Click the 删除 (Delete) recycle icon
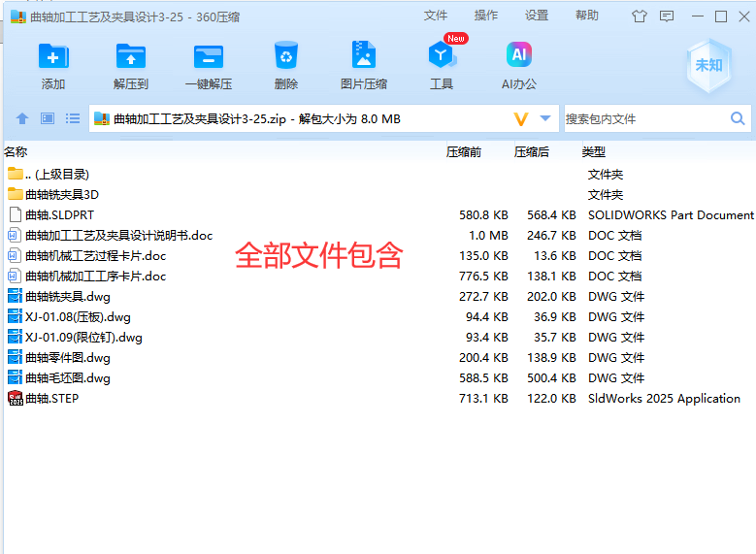756x554 pixels. point(286,55)
